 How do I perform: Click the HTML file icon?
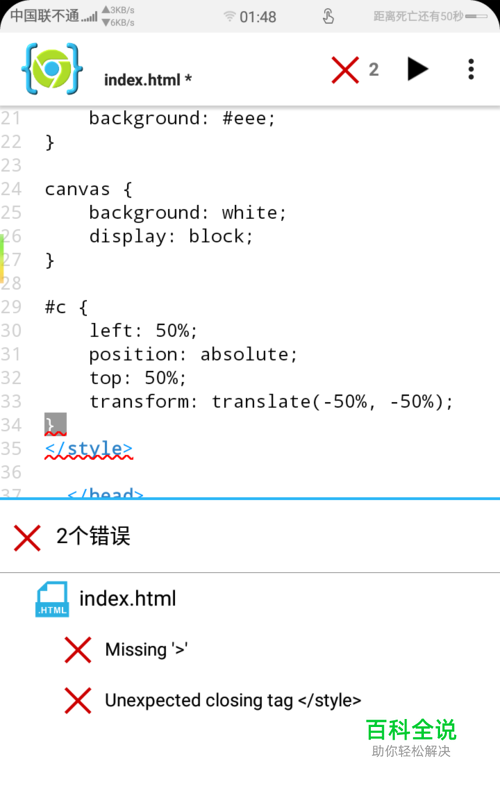tap(52, 600)
